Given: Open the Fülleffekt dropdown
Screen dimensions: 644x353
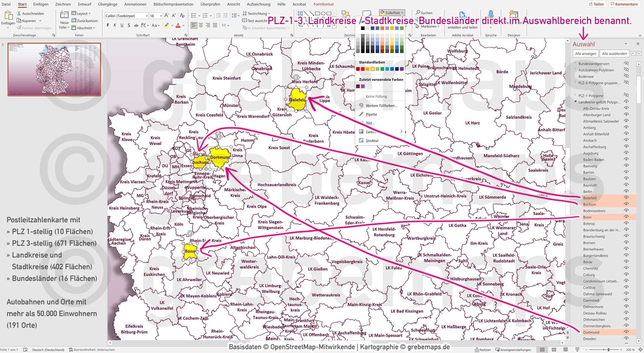Looking at the screenshot, I should point(392,13).
